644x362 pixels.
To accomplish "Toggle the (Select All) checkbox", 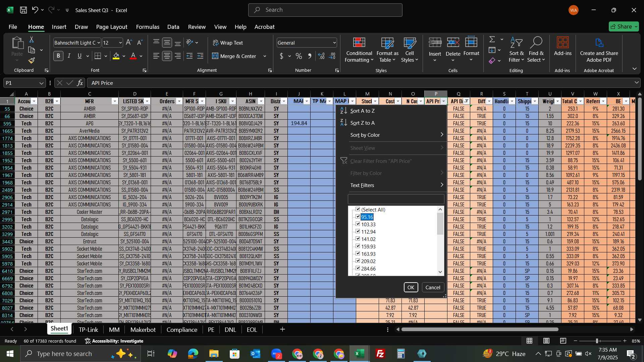I will (x=358, y=209).
